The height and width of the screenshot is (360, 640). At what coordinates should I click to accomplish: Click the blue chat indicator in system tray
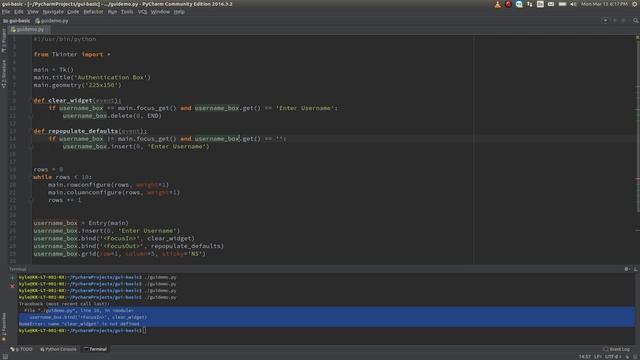(x=519, y=4)
